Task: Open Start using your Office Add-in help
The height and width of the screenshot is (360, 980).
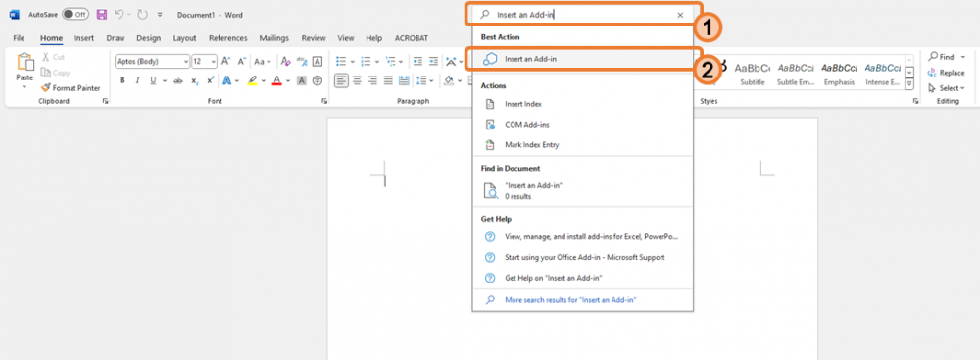Action: (582, 257)
